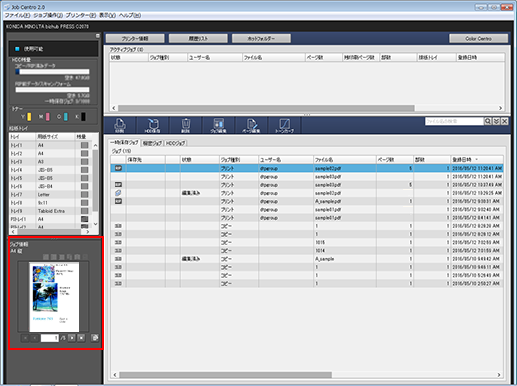517x386 pixels.
Task: Click the remaining-paper indicator for トレイ7 Letter
Action: [85, 195]
